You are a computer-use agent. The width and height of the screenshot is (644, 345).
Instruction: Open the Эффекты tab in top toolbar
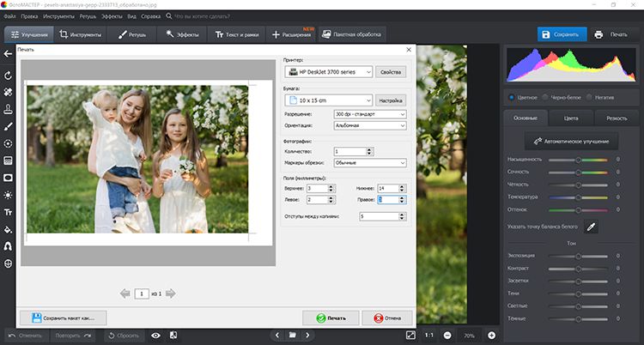[x=183, y=34]
